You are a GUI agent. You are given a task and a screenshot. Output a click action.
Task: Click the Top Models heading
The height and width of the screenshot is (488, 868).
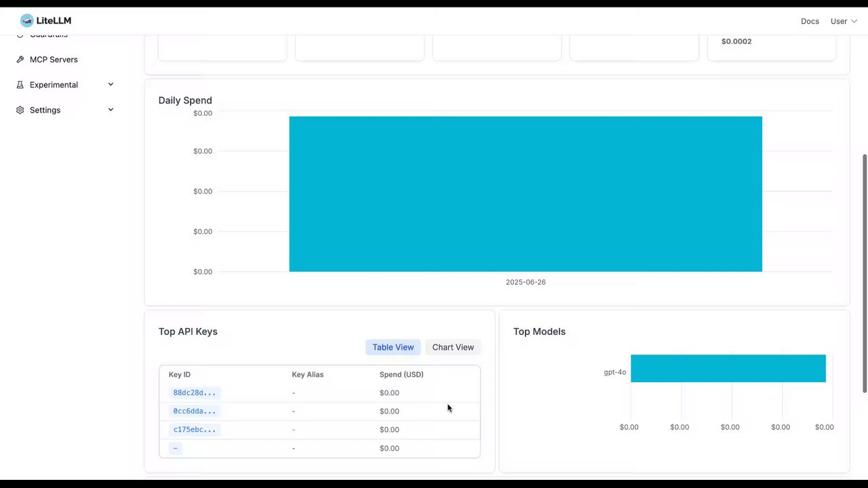click(x=539, y=331)
